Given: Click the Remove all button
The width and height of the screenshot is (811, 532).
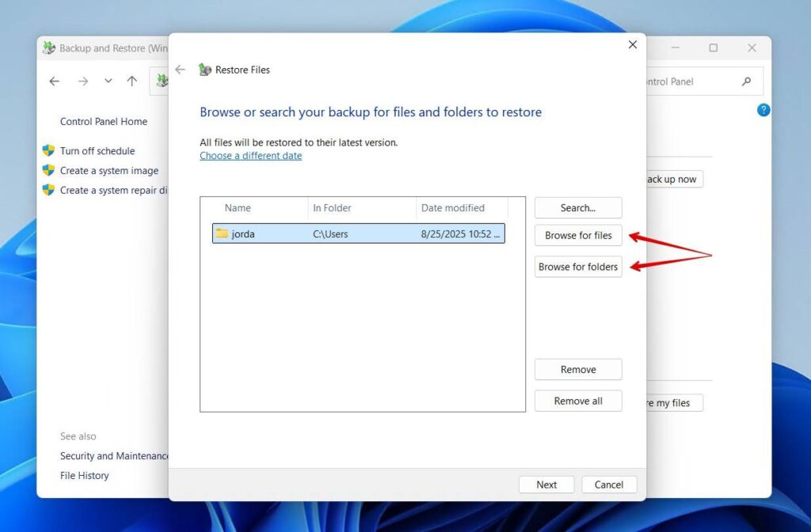Looking at the screenshot, I should pyautogui.click(x=578, y=401).
